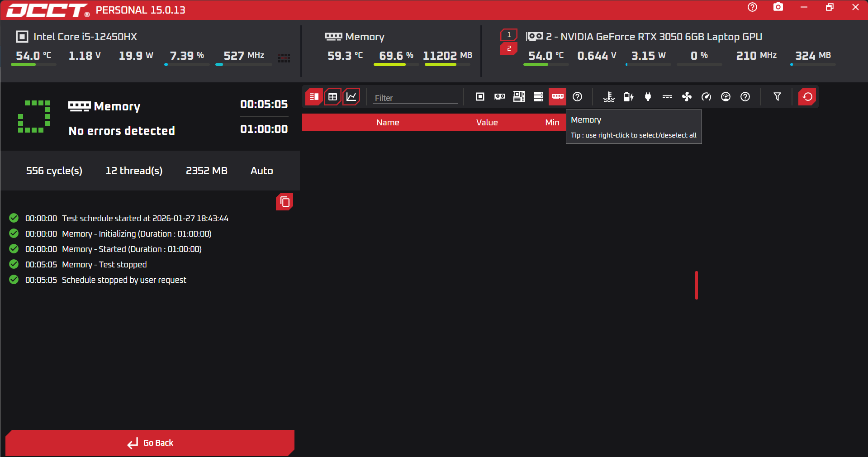
Task: Toggle unknown-hardware filter after Memory icon
Action: (x=577, y=97)
